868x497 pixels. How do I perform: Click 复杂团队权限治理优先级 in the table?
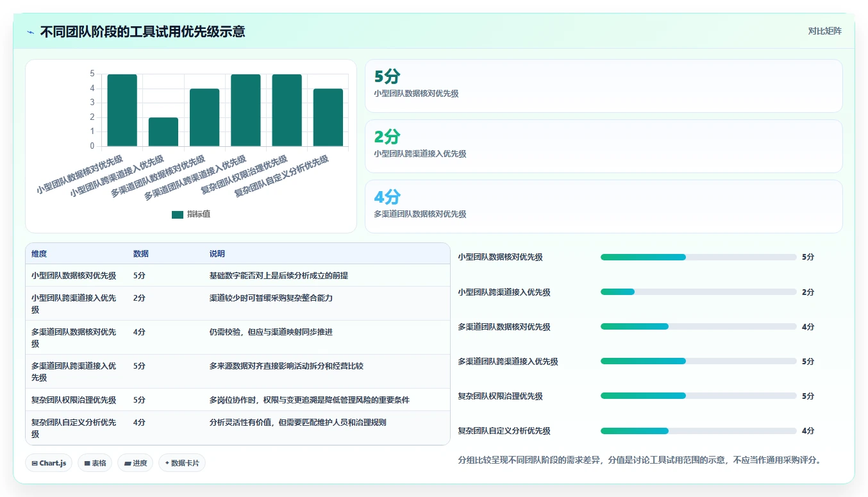74,400
